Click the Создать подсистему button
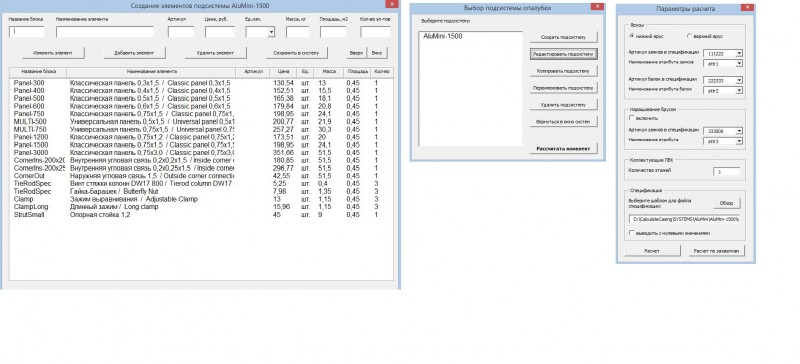Image resolution: width=800 pixels, height=364 pixels. [x=563, y=37]
